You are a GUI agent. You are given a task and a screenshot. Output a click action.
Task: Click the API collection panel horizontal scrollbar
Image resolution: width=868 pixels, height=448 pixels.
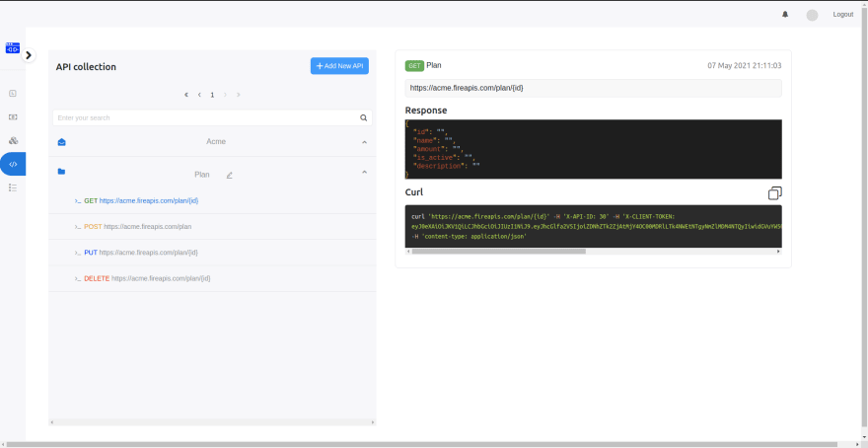pos(213,422)
